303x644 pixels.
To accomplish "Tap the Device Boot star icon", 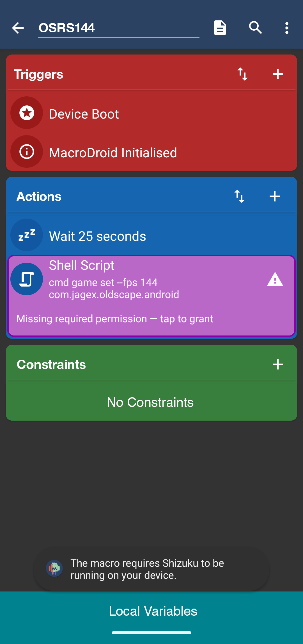I will pyautogui.click(x=27, y=113).
